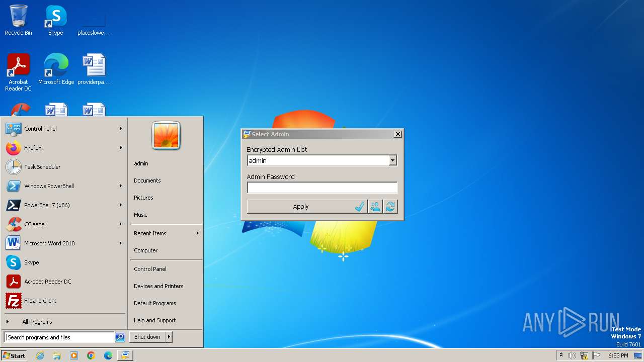Click the Show desktop button at taskbar end
644x362 pixels.
[x=638, y=355]
